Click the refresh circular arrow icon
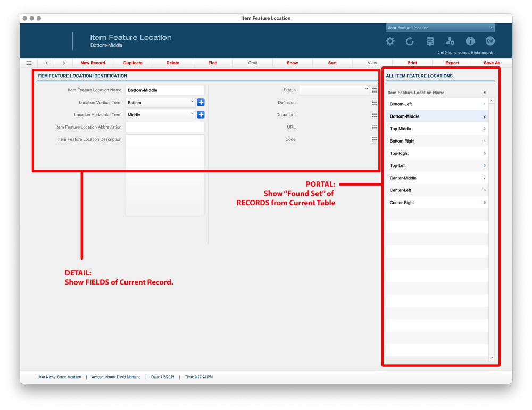The height and width of the screenshot is (410, 532). click(410, 41)
